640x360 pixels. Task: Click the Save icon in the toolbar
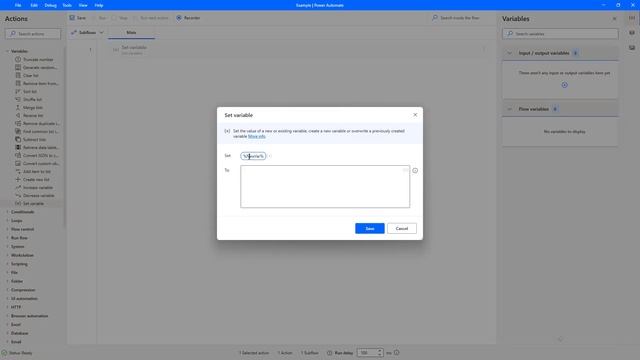(x=72, y=18)
